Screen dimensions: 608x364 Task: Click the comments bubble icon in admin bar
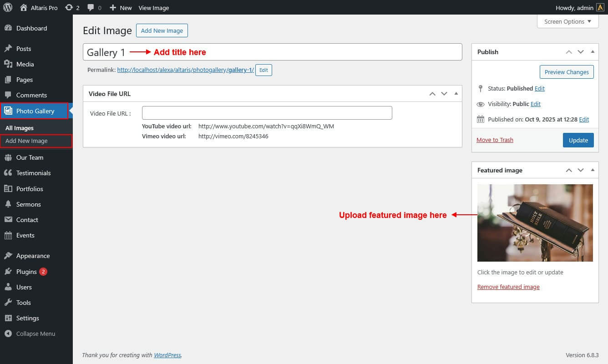pyautogui.click(x=91, y=8)
